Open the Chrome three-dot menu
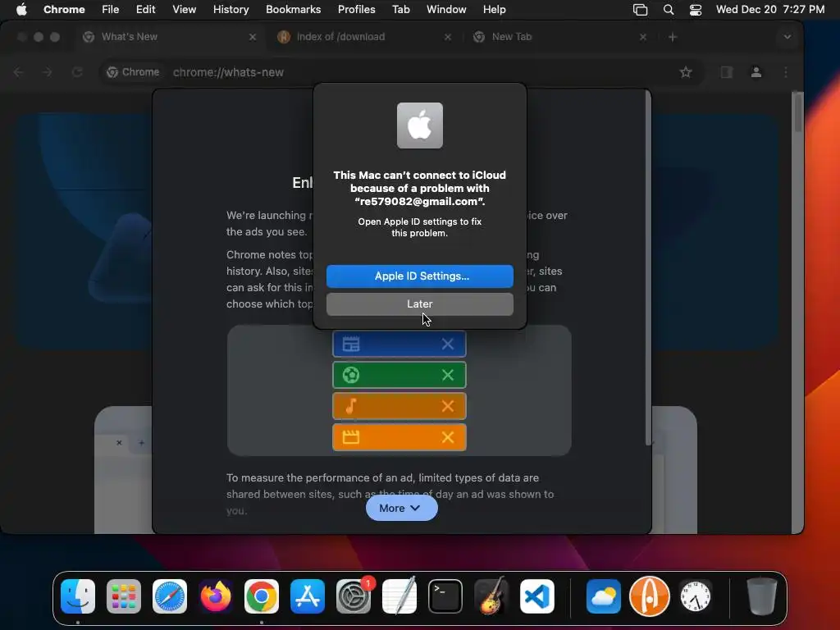Image resolution: width=840 pixels, height=630 pixels. tap(785, 72)
